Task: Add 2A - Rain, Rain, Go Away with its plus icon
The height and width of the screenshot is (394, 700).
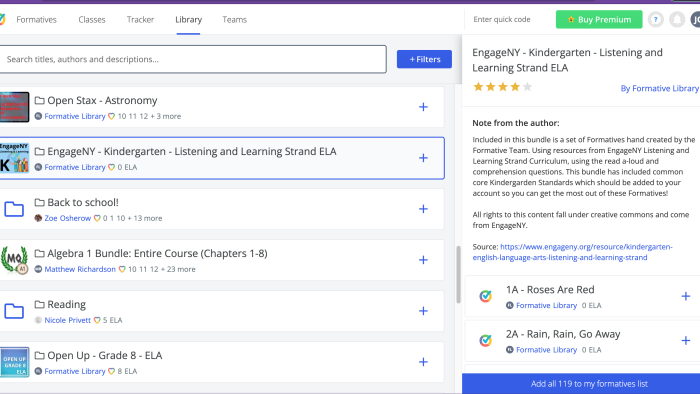Action: (x=686, y=341)
